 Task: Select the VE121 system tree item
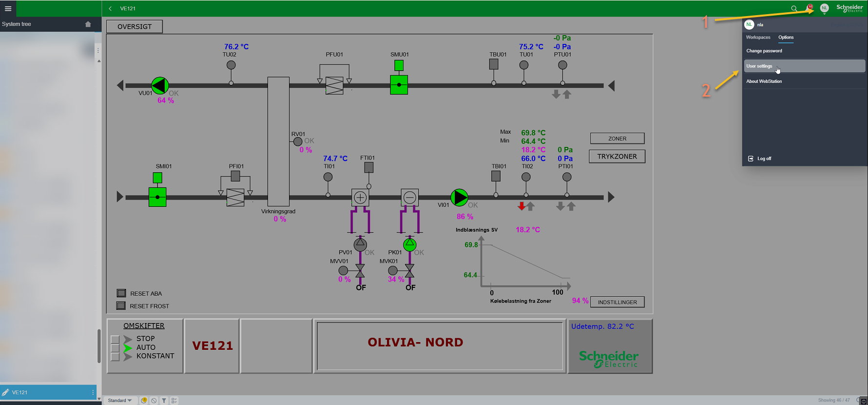(48, 392)
